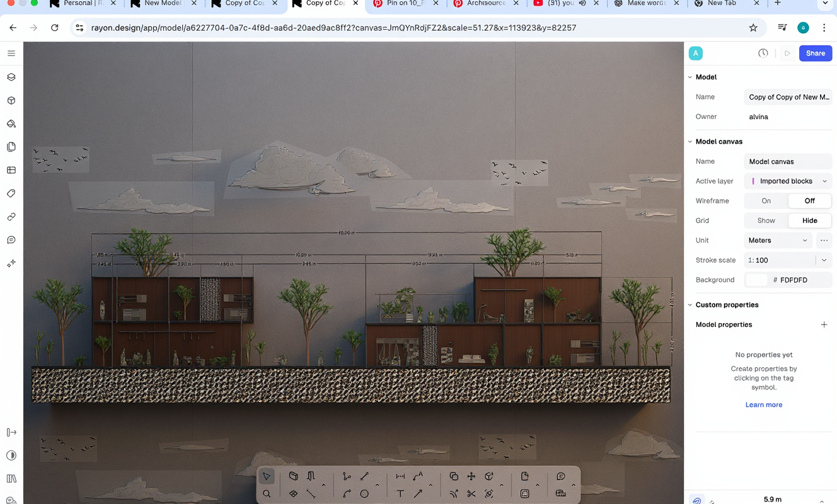Turn Wireframe On

(766, 201)
